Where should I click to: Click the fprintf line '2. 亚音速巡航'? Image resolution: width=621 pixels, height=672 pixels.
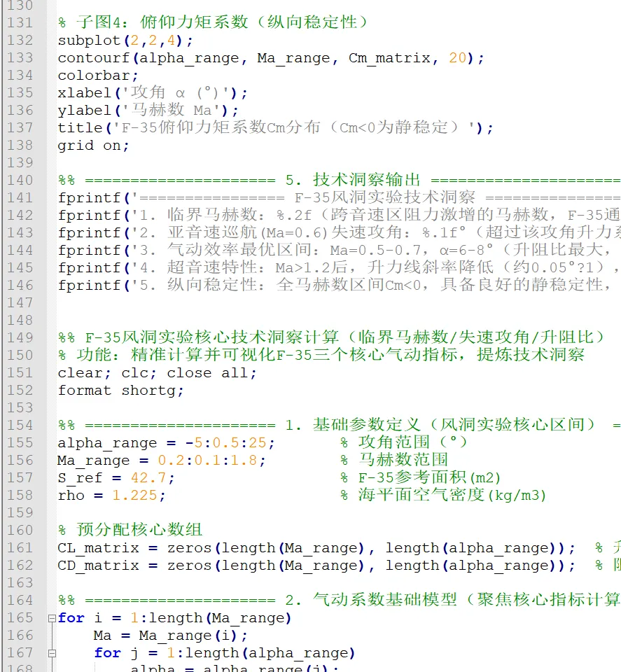[x=339, y=232]
